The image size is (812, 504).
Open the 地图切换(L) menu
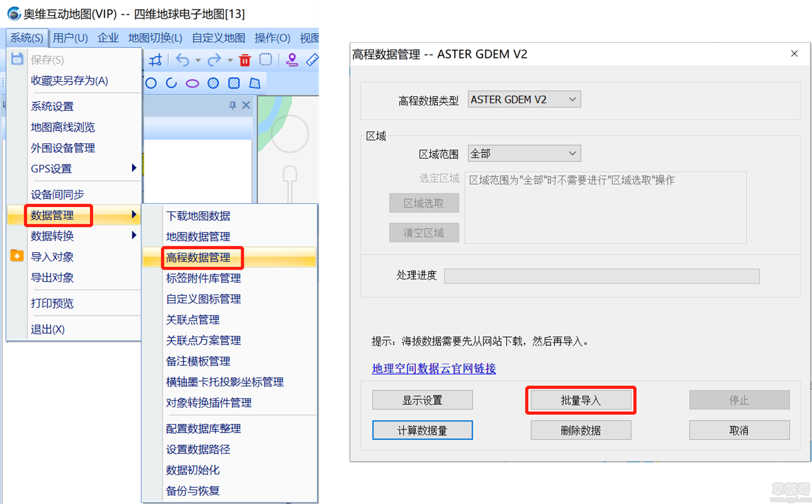tap(155, 38)
